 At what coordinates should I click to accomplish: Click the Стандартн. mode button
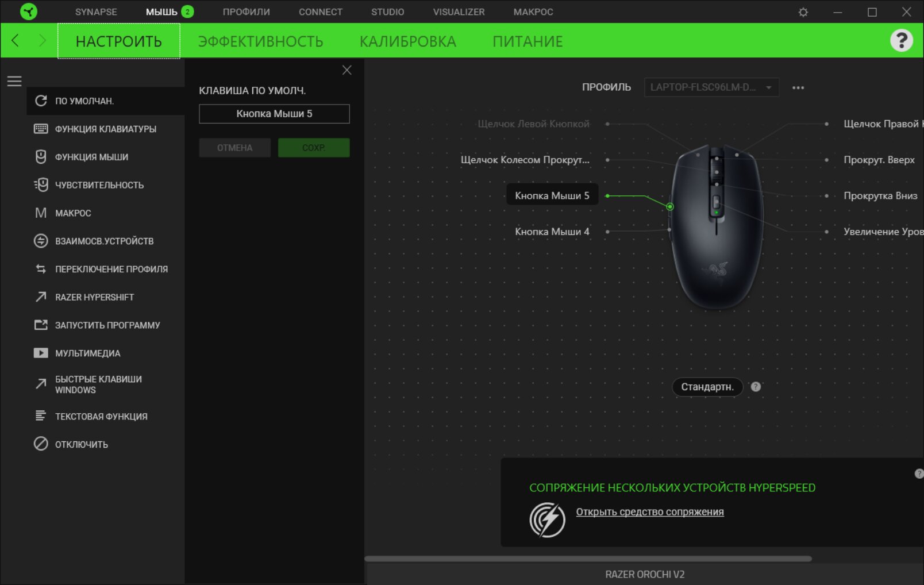tap(707, 387)
